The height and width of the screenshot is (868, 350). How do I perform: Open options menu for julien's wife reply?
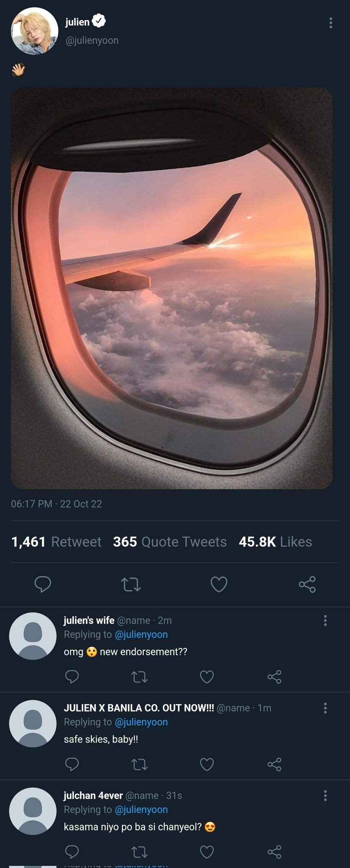325,620
